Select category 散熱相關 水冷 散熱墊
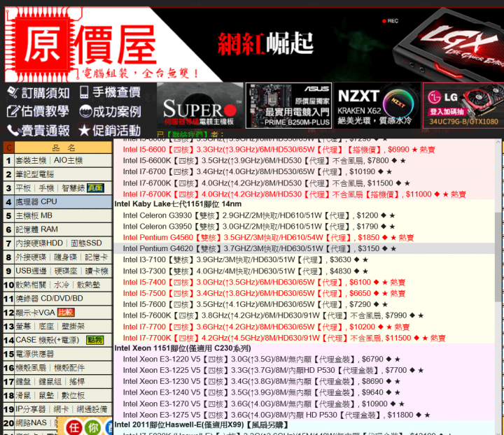This screenshot has height=435, width=504. pyautogui.click(x=63, y=285)
